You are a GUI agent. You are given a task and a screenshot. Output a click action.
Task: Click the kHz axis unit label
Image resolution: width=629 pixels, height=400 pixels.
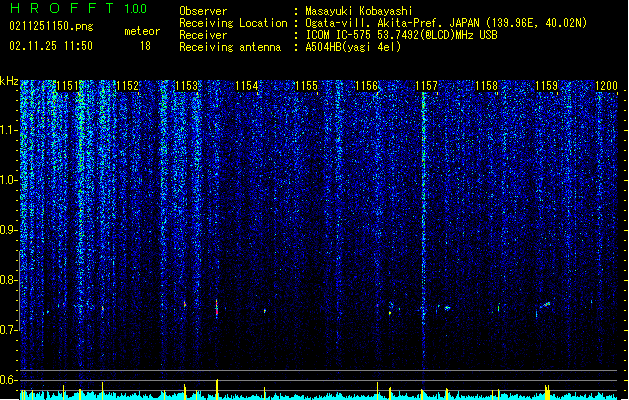point(9,81)
